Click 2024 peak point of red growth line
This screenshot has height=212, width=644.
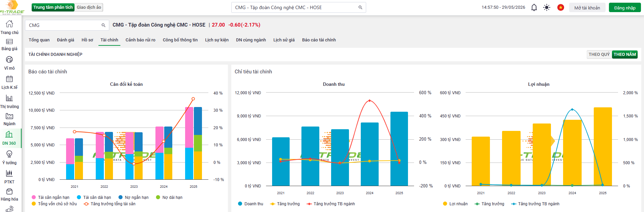[370, 101]
